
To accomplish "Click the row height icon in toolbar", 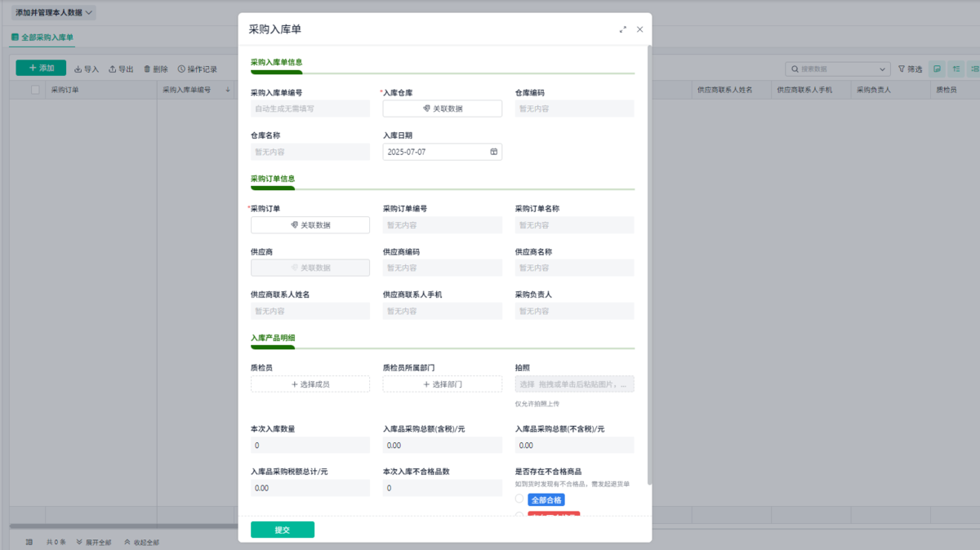I will 955,69.
